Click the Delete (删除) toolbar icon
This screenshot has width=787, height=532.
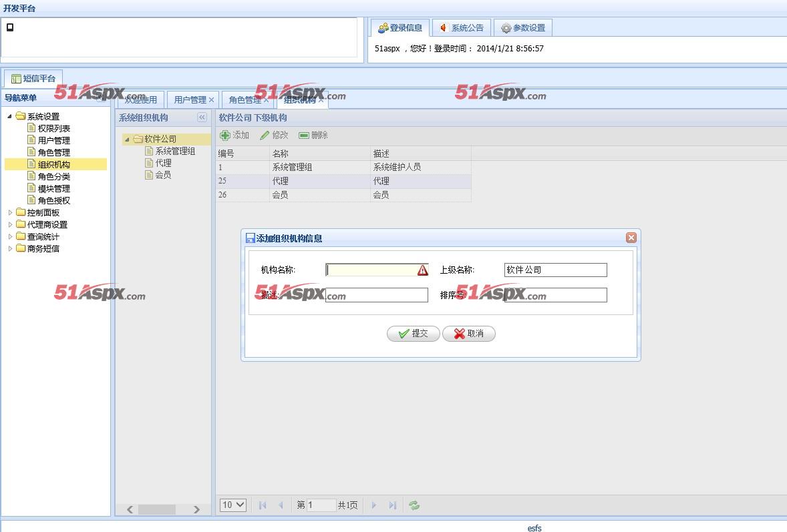(x=304, y=136)
